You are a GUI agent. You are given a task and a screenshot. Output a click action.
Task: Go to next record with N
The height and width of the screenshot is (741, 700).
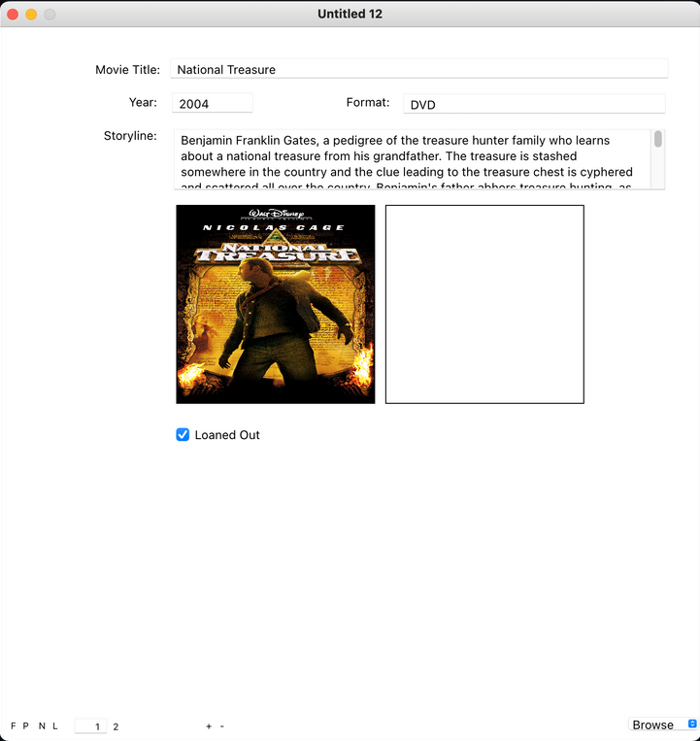point(42,725)
